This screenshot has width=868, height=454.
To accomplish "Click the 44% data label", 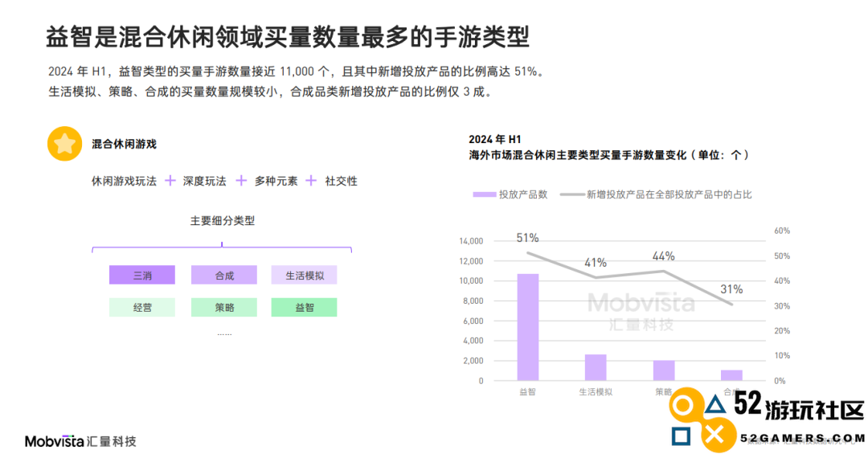I will click(x=664, y=256).
